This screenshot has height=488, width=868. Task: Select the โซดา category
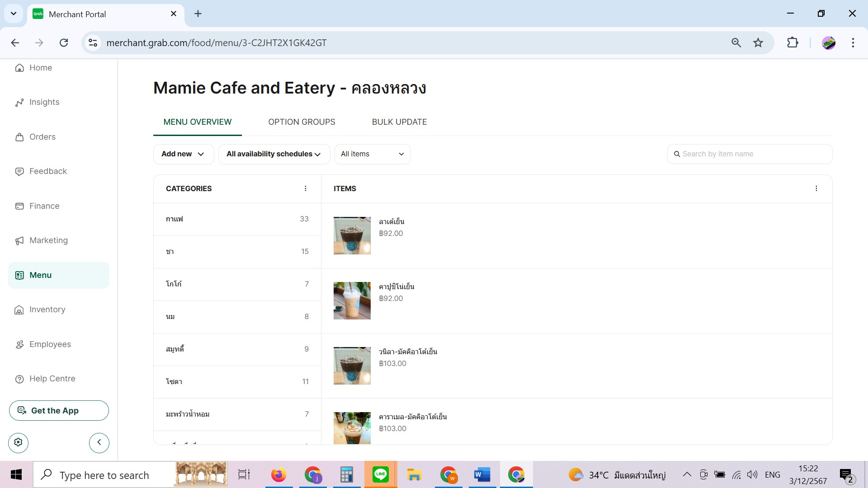(x=237, y=382)
